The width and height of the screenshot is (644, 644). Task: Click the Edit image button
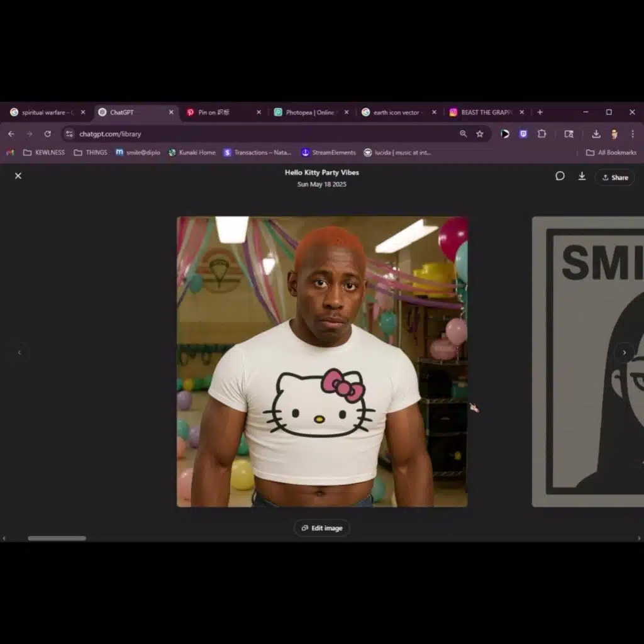coord(322,528)
